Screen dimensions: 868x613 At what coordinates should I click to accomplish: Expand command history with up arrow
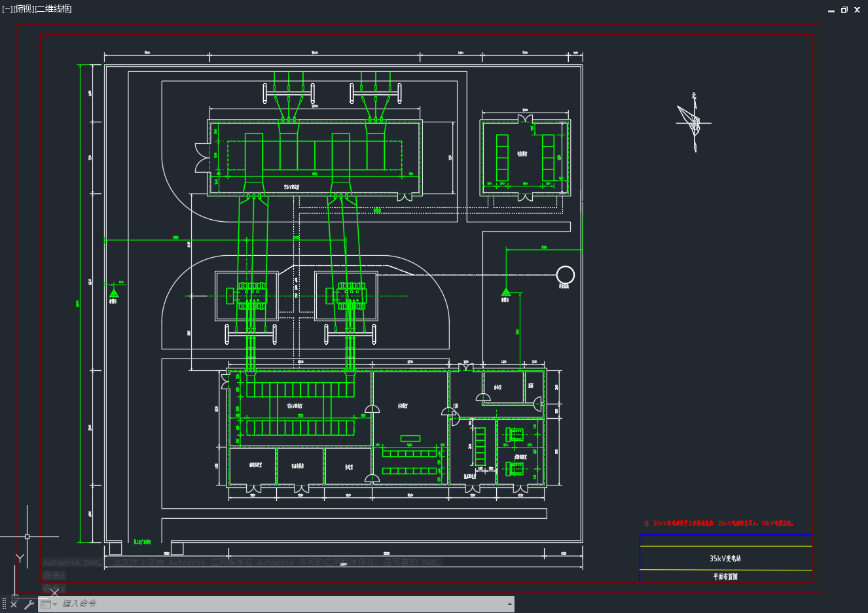509,604
